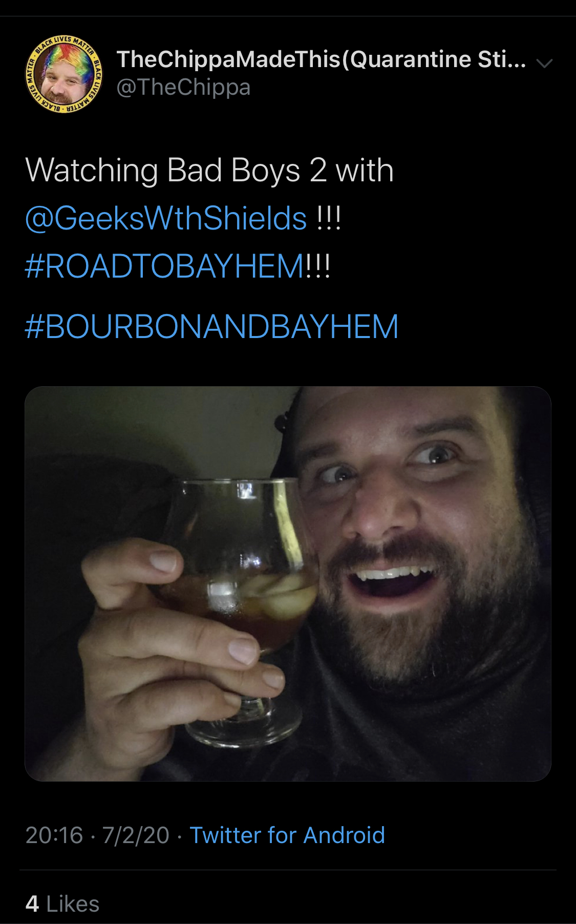576x924 pixels.
Task: Open the #ROADTOBAYHEM hashtag
Action: (x=164, y=266)
